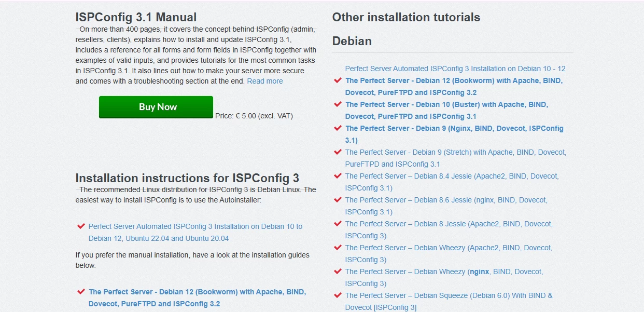Select the checkmark next to Debian 9 (Nginx) tutorial
This screenshot has height=312, width=644.
tap(338, 128)
